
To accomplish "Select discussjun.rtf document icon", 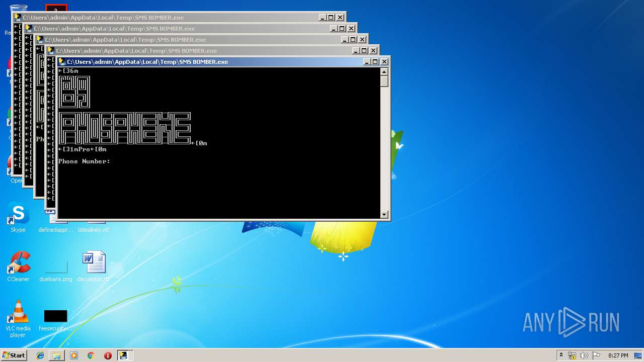I will tap(94, 266).
